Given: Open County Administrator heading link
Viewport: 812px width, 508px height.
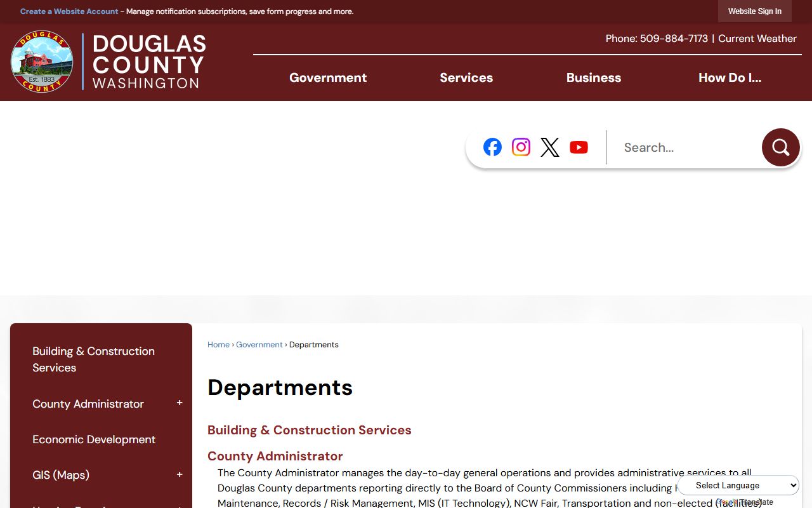Looking at the screenshot, I should [275, 456].
